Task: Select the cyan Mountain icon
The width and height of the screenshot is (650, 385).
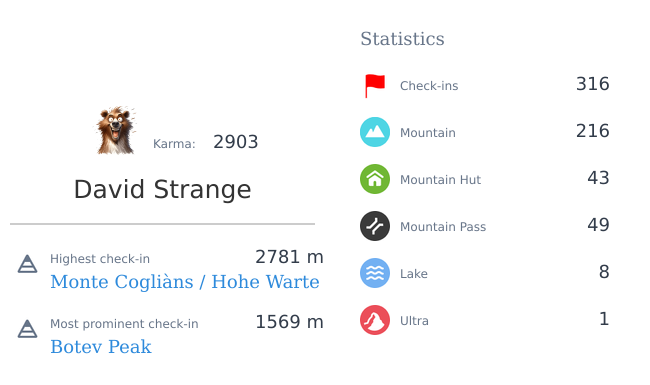Action: tap(375, 132)
